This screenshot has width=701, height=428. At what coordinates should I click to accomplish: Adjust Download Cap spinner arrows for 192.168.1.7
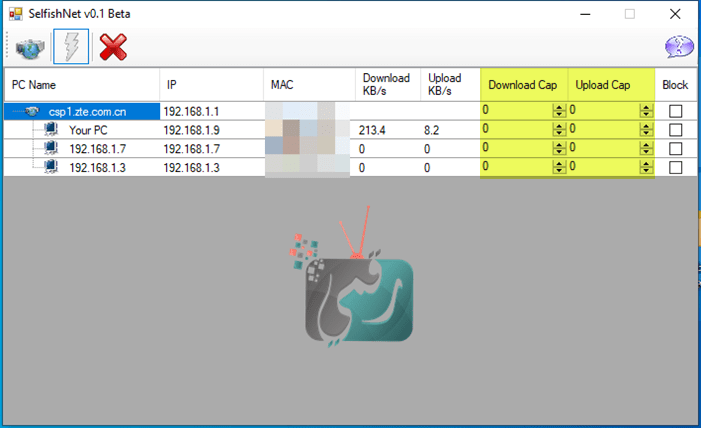pyautogui.click(x=559, y=148)
